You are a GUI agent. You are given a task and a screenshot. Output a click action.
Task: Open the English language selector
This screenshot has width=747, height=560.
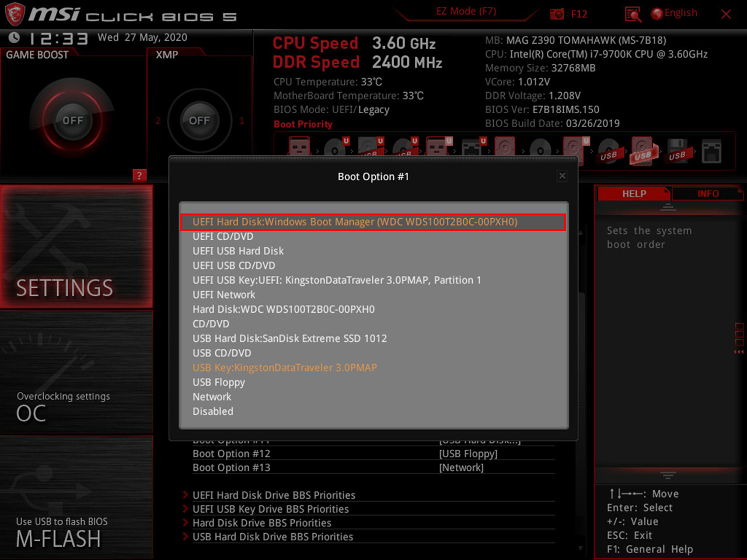click(674, 13)
